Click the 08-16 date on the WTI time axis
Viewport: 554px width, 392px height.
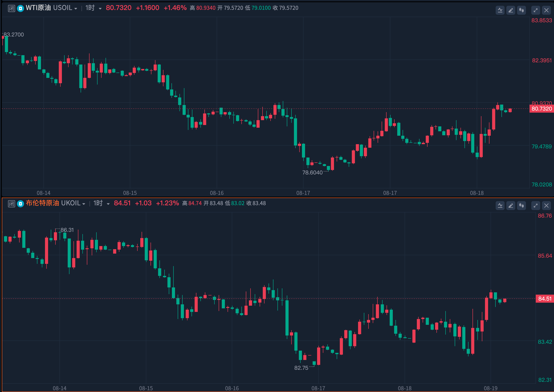(217, 193)
